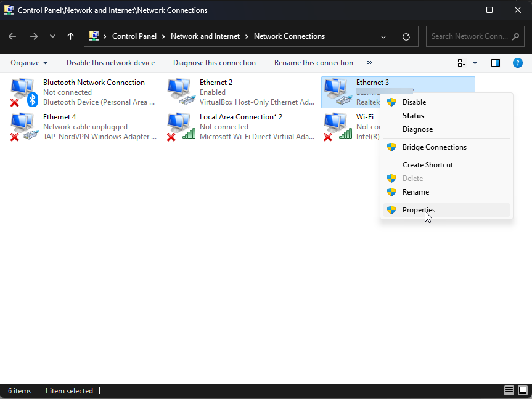Go to Control Panel breadcrumb

point(134,36)
